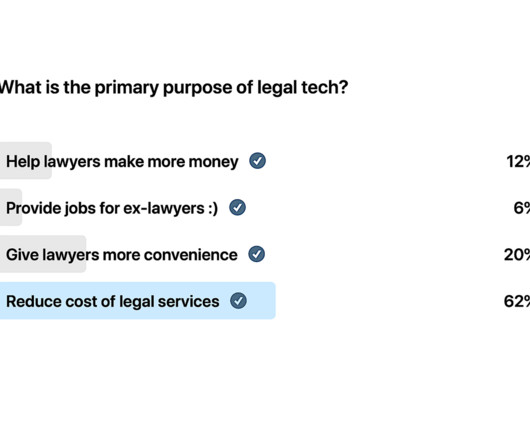This screenshot has width=530, height=442.
Task: Click the checkmark icon beside Help lawyers make more money
Action: coord(258,161)
